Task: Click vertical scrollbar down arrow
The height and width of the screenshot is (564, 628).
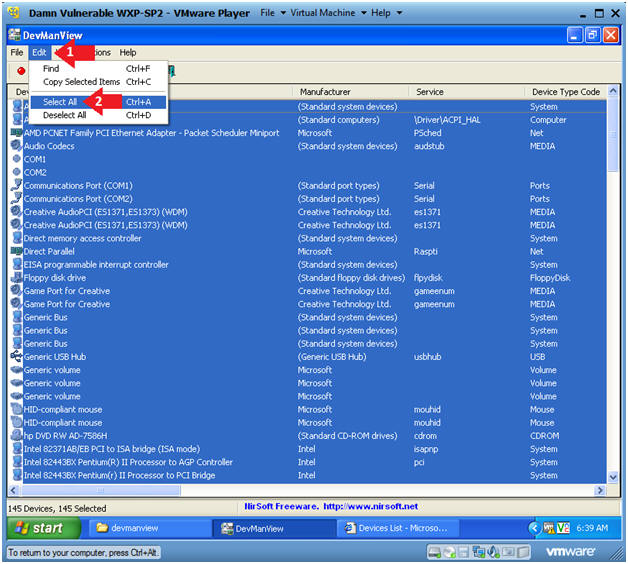Action: 613,477
